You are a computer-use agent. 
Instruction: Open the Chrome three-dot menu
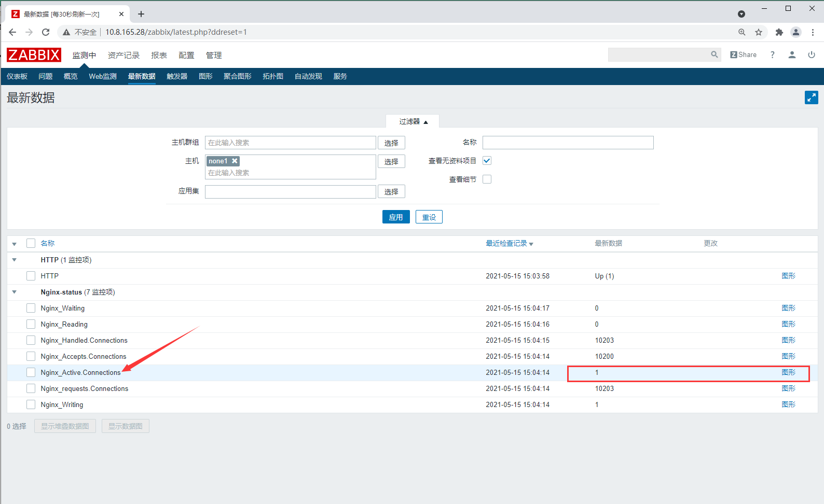pyautogui.click(x=813, y=32)
